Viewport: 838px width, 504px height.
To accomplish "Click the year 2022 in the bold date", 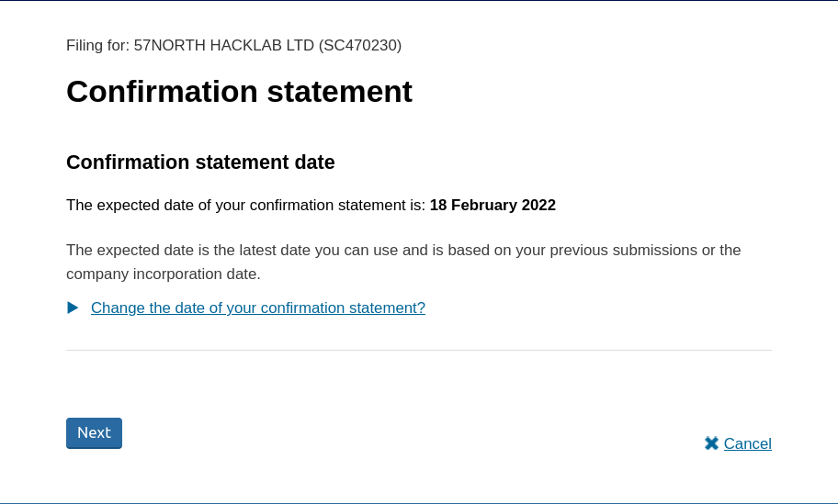I will tap(538, 206).
